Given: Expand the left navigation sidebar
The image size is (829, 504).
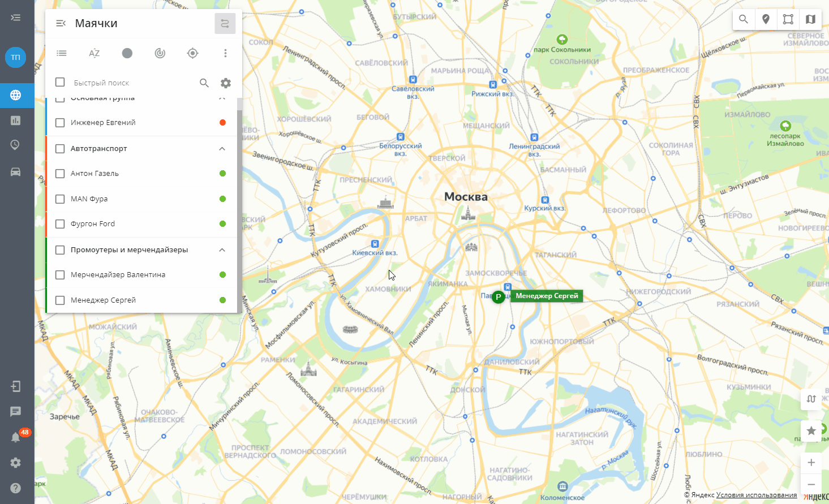Looking at the screenshot, I should (15, 18).
